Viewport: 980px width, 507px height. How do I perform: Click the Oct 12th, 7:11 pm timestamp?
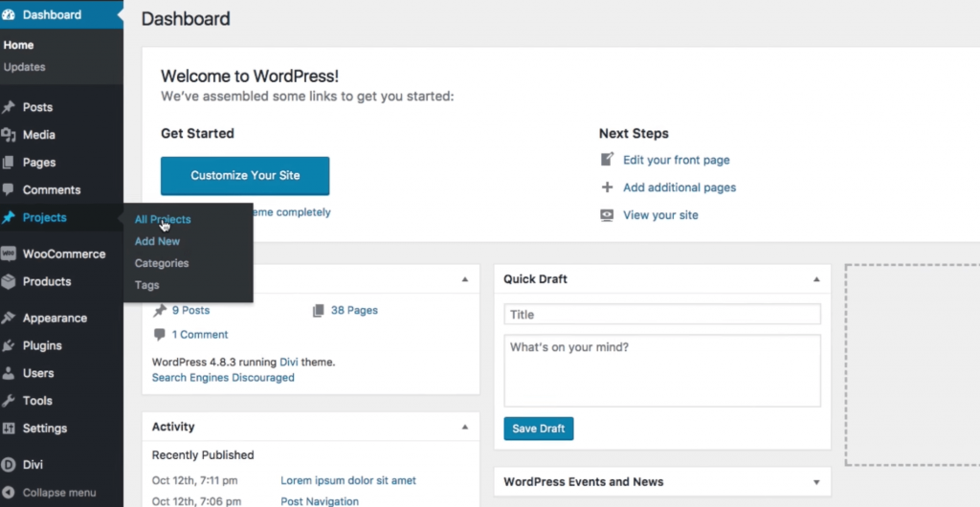(194, 481)
